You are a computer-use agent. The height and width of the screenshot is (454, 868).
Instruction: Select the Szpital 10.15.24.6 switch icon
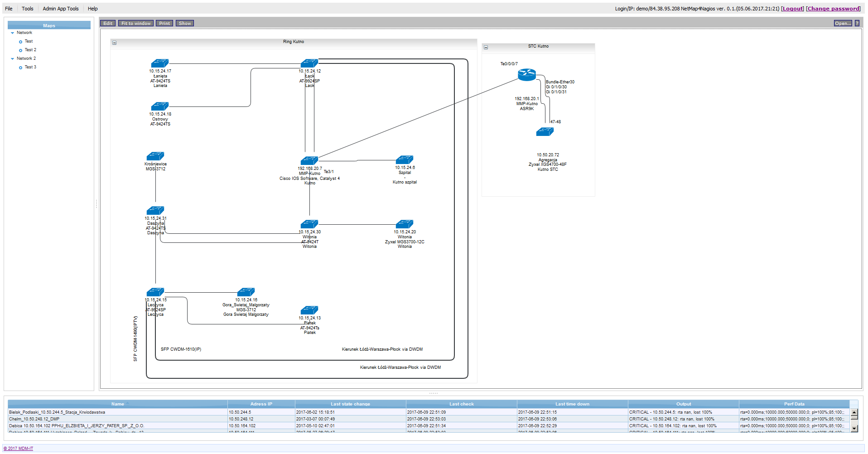(x=405, y=160)
